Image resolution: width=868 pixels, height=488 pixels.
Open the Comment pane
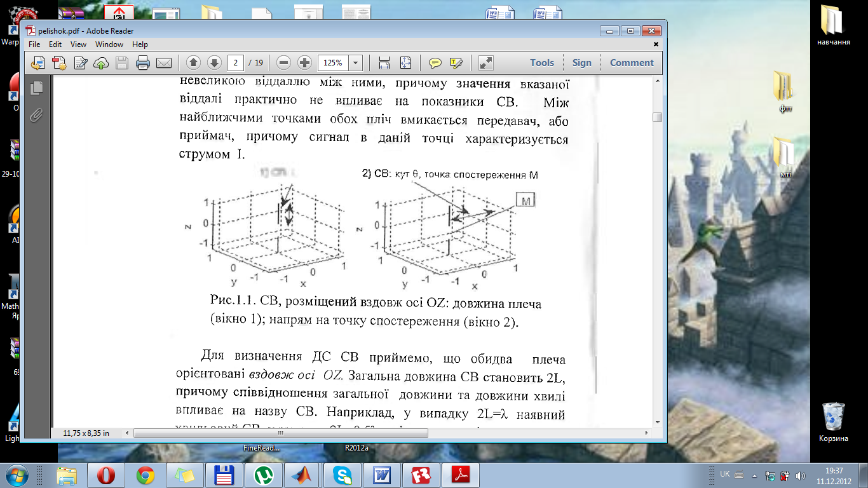(632, 63)
